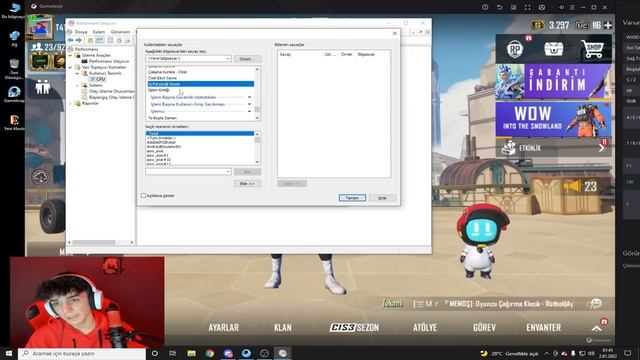The image size is (640, 360).
Task: Open the Gameloop hamburger menu icon
Action: (572, 7)
